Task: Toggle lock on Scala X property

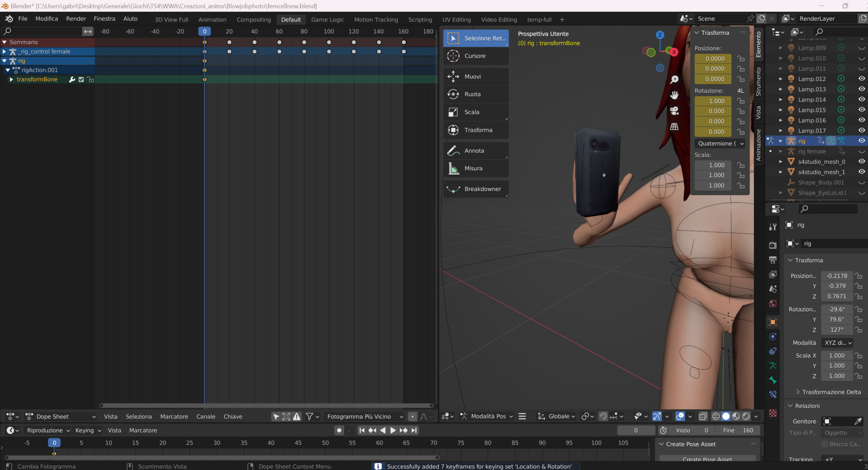Action: (x=859, y=356)
